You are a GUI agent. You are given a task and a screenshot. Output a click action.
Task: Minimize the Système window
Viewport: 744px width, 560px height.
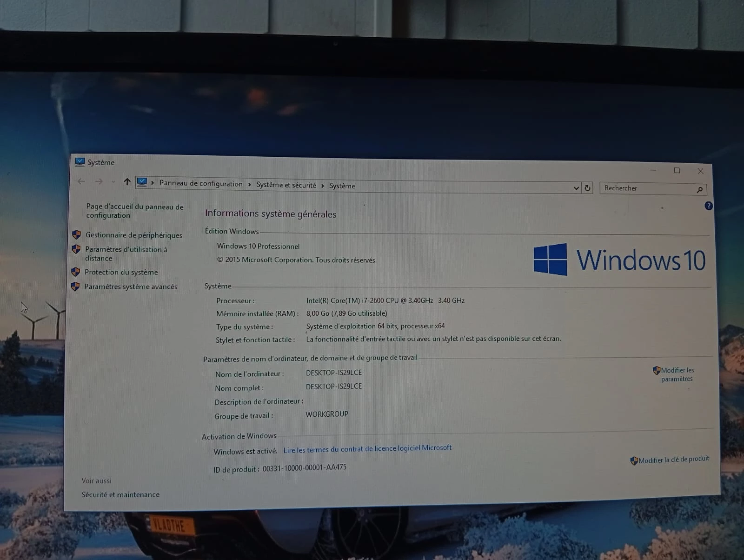(x=653, y=170)
